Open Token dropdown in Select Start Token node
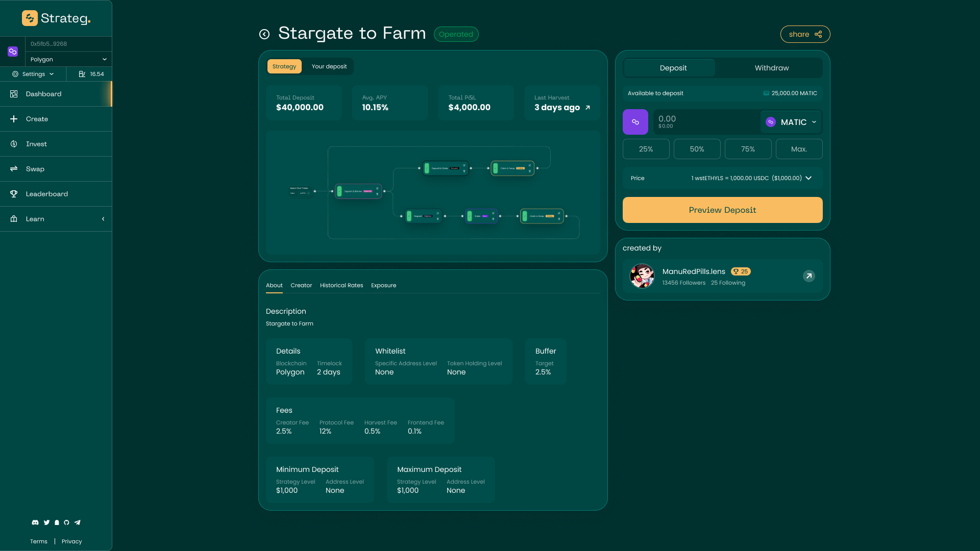The image size is (980, 551). click(304, 193)
